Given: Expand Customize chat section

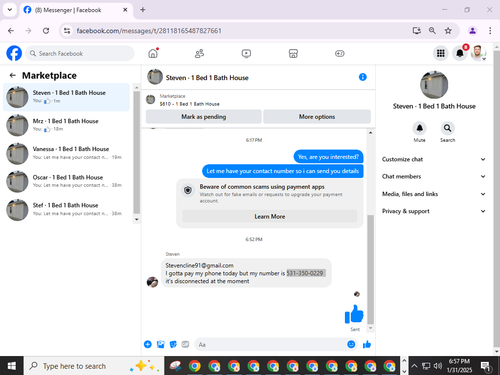Looking at the screenshot, I should tap(434, 159).
